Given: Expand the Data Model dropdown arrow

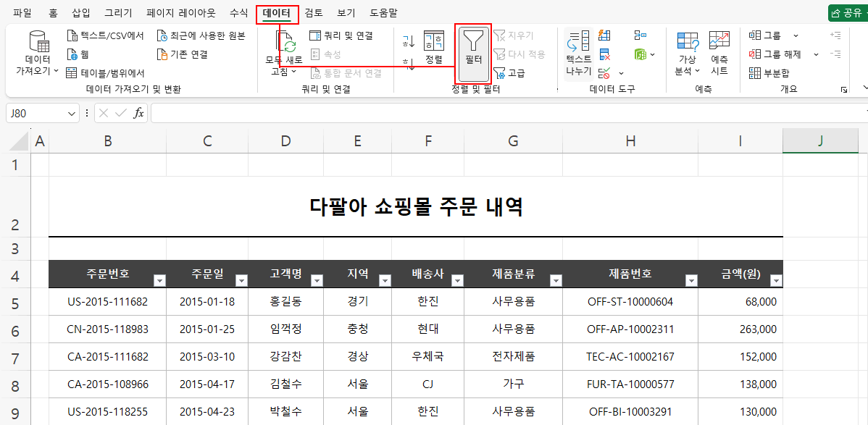Looking at the screenshot, I should 653,54.
